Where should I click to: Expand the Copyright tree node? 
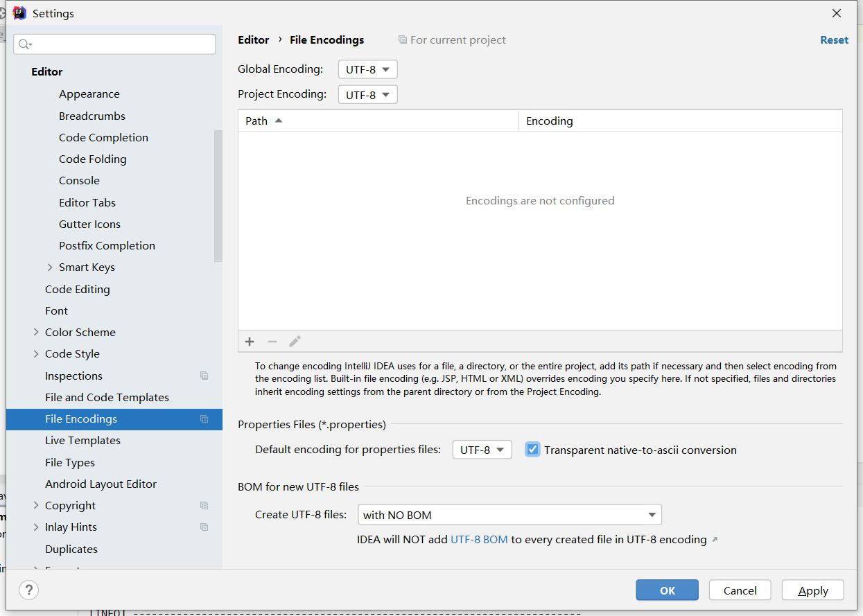coord(36,505)
